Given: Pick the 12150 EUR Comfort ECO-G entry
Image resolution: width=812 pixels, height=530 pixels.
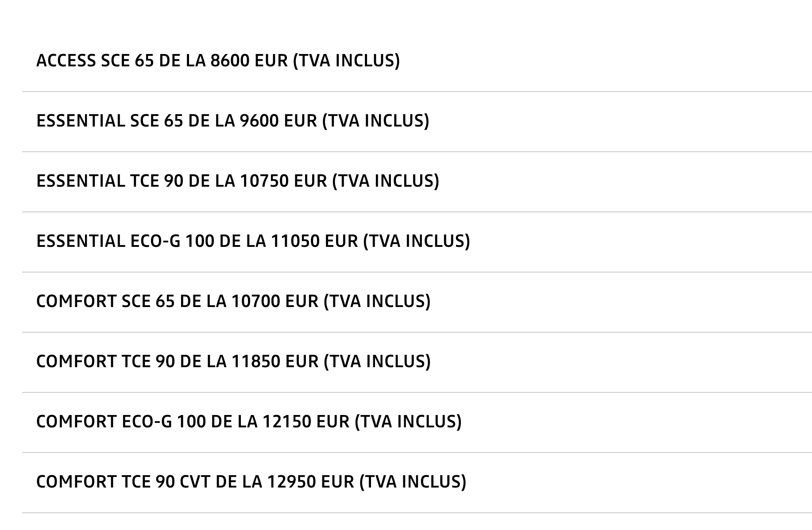Looking at the screenshot, I should [x=248, y=422].
